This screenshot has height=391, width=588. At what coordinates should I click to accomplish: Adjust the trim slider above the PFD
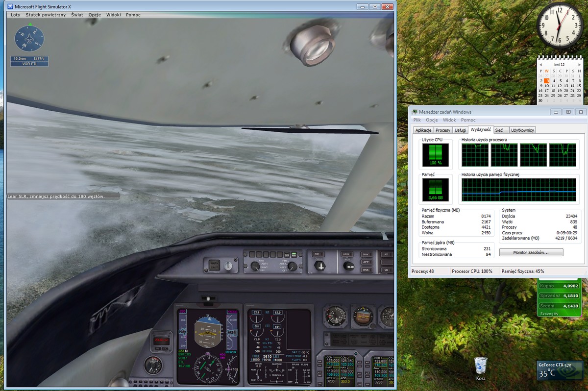click(209, 298)
